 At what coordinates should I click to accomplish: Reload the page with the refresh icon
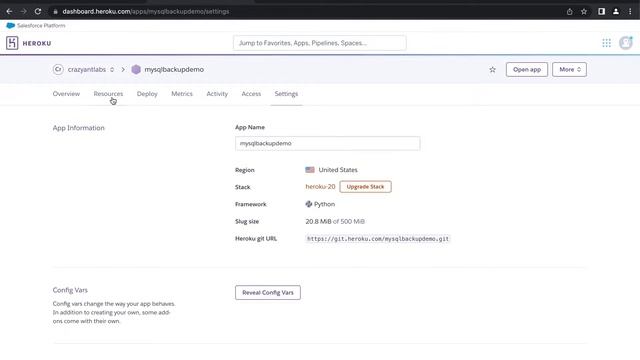pyautogui.click(x=38, y=11)
